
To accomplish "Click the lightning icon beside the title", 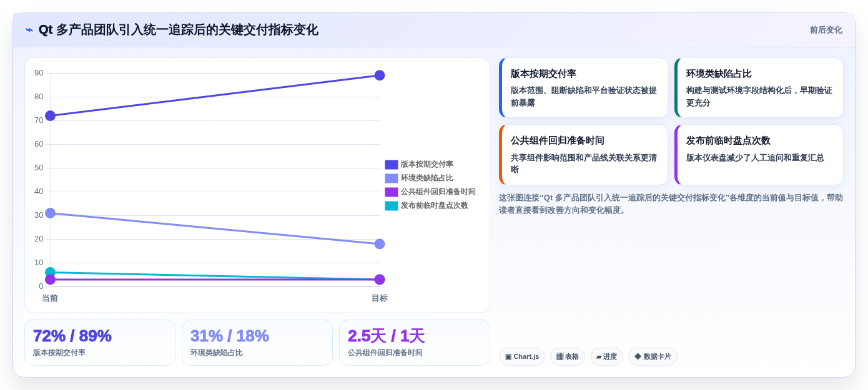I will click(29, 30).
